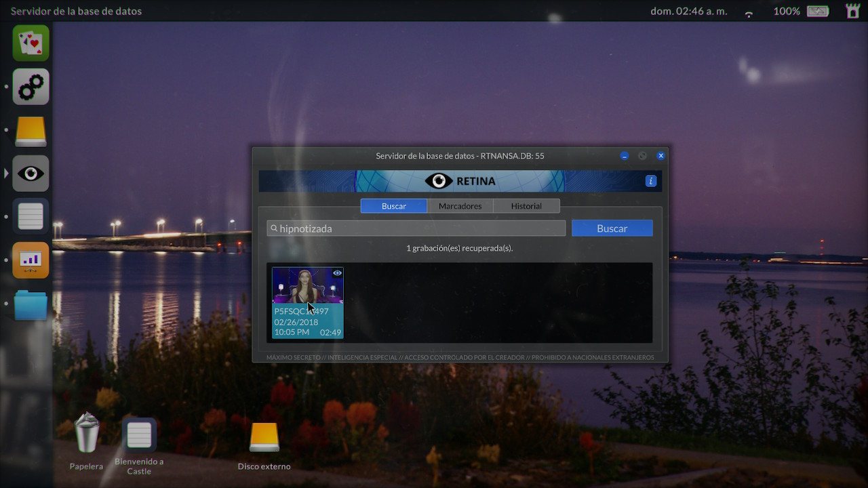
Task: Toggle the eye marker on recording thumbnail
Action: 337,273
